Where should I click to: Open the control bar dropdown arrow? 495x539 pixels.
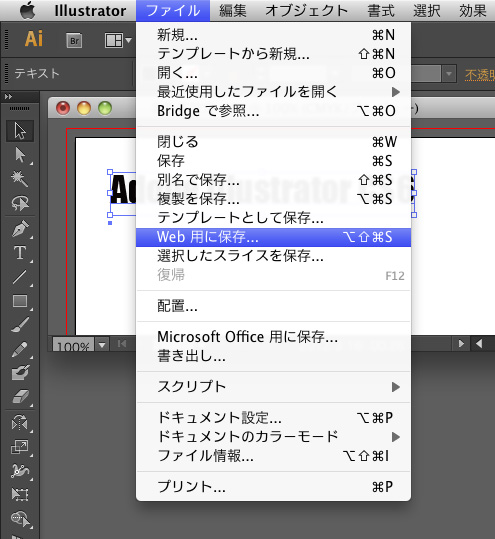coord(449,74)
